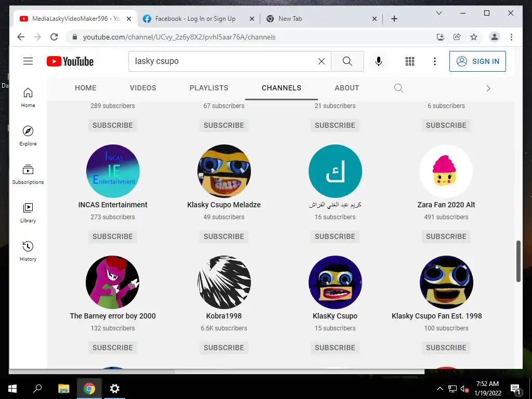Open History in the sidebar
Screen dimensions: 532x399
[x=28, y=251]
